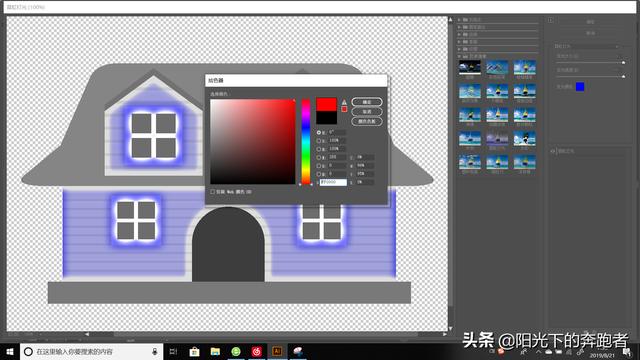Viewport: 640px width, 360px height.
Task: Click the C cyan percentage field
Action: (x=364, y=157)
